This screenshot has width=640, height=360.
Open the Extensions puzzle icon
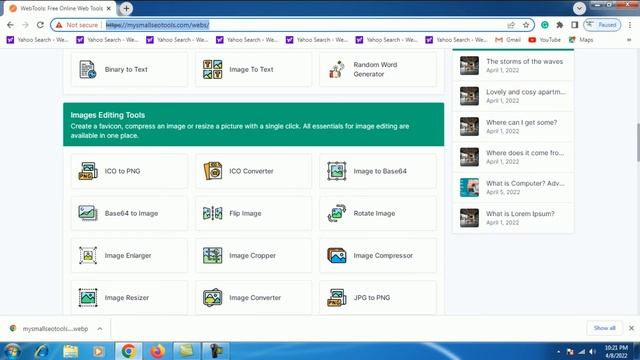[560, 25]
